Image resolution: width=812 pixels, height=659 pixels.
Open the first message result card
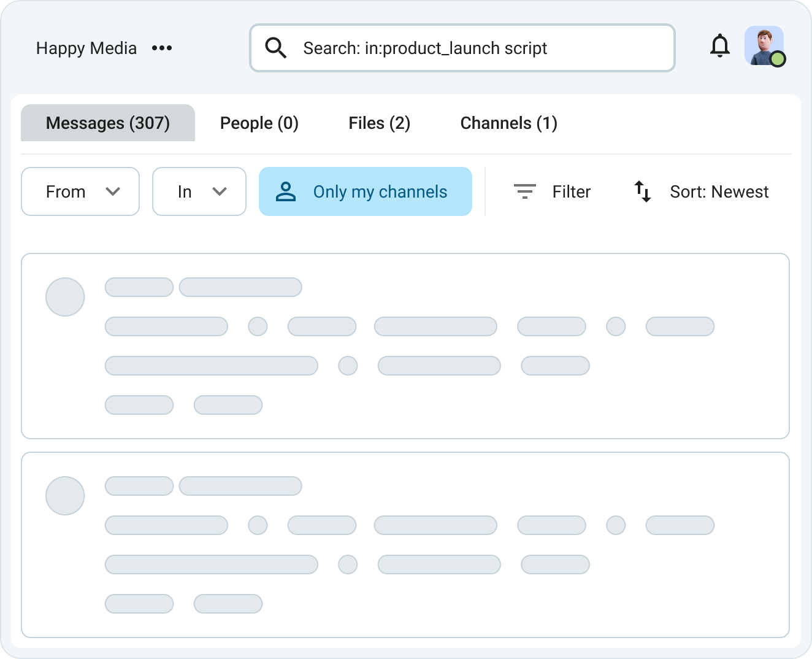(405, 346)
